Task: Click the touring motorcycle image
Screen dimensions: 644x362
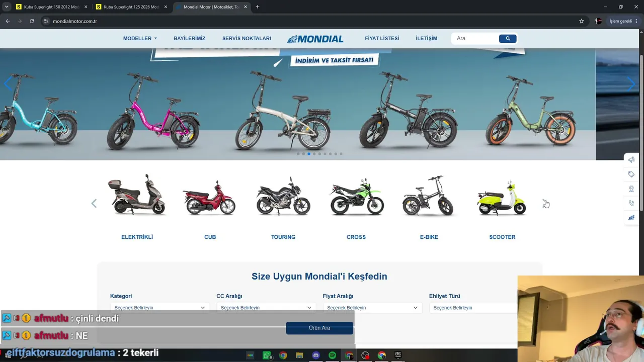Action: (283, 196)
